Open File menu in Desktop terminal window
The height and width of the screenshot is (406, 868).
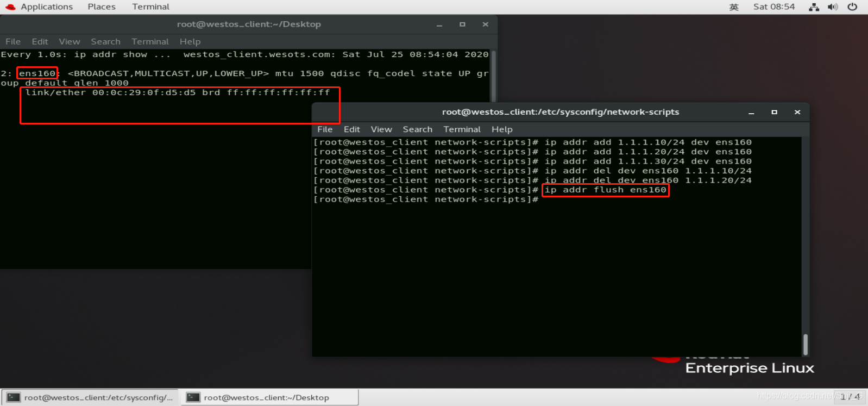pyautogui.click(x=13, y=41)
